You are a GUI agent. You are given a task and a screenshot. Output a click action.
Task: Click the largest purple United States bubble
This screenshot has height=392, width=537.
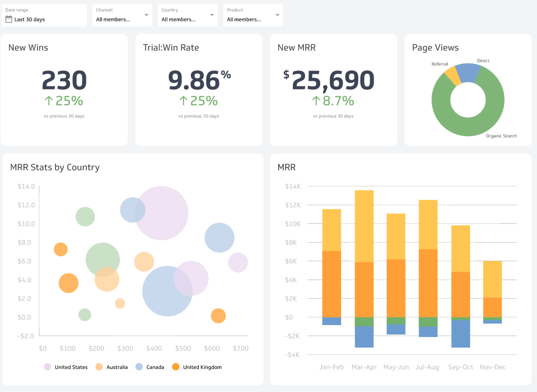pyautogui.click(x=161, y=213)
